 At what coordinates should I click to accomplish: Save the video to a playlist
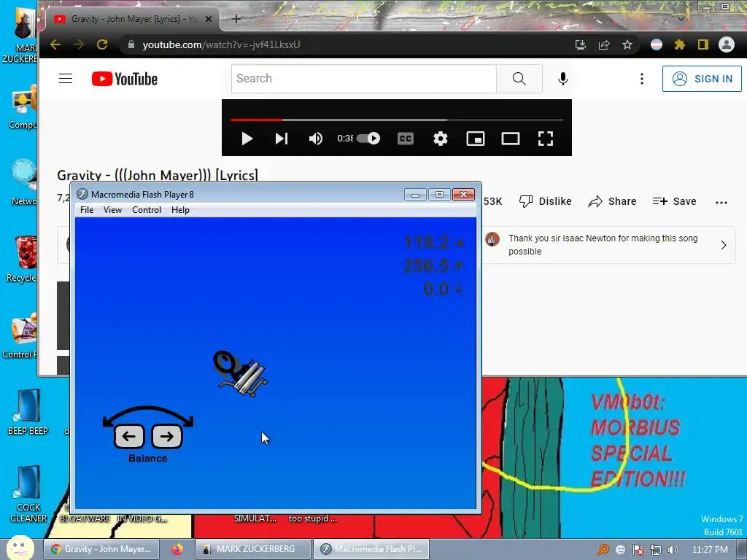(x=675, y=201)
